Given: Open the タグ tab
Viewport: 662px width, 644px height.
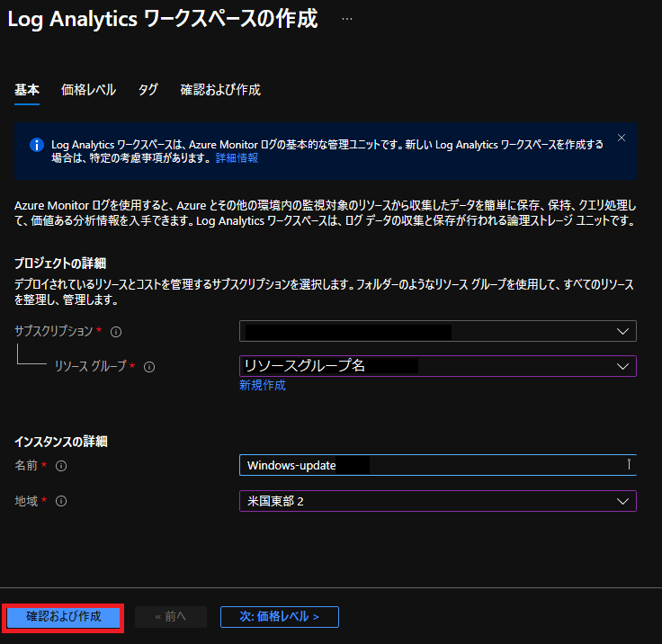Looking at the screenshot, I should point(148,90).
